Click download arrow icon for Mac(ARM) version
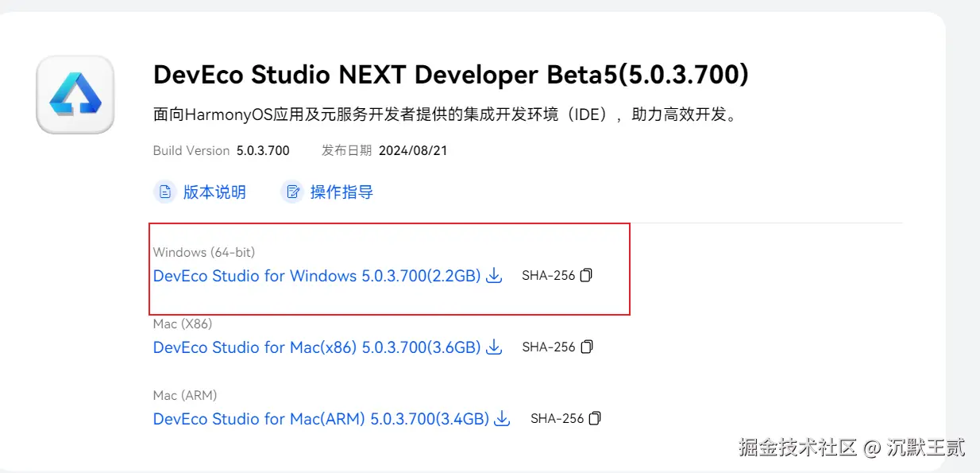This screenshot has height=473, width=980. pyautogui.click(x=502, y=419)
